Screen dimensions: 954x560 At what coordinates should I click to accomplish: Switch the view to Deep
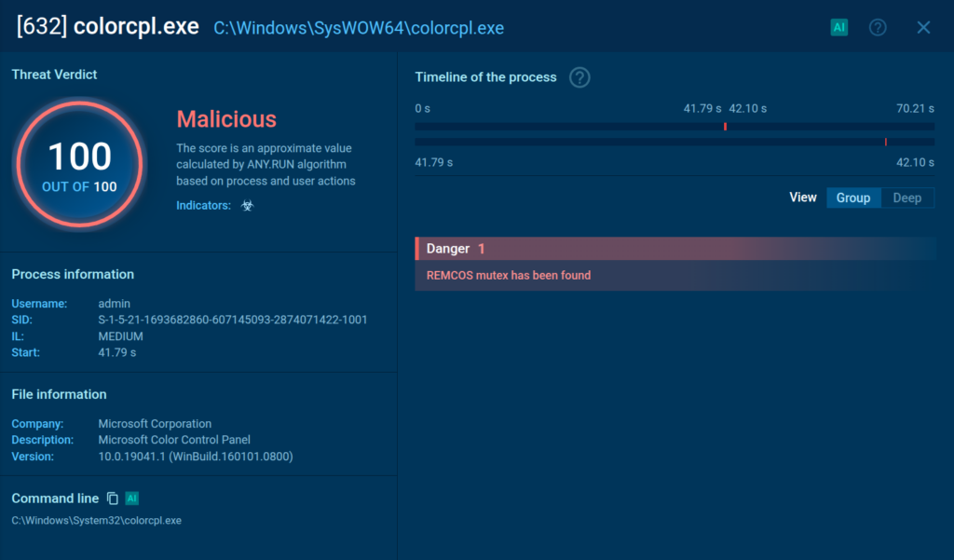pos(906,198)
